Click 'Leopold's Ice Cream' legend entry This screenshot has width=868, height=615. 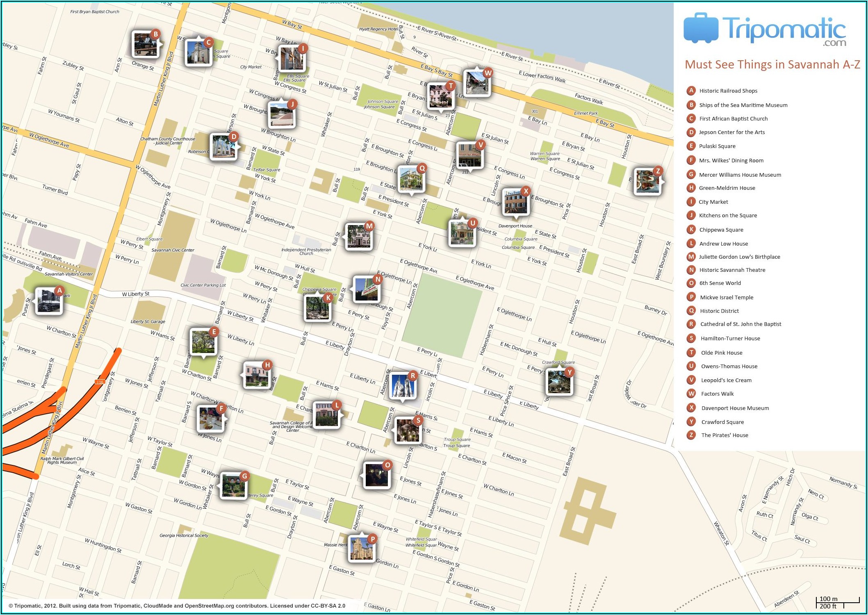point(726,380)
